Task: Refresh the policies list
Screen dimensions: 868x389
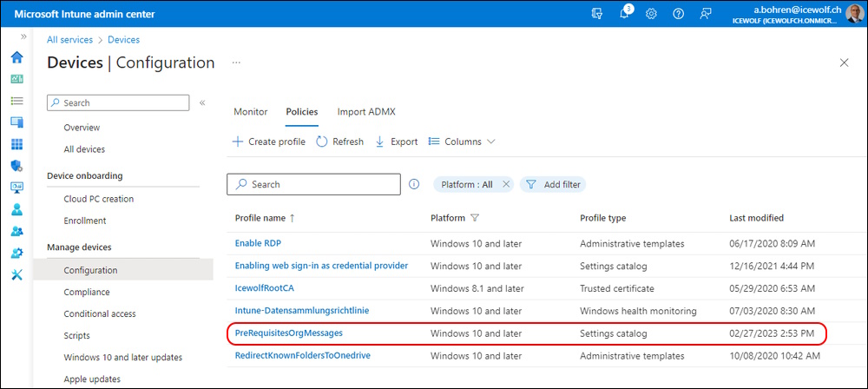Action: [x=340, y=142]
